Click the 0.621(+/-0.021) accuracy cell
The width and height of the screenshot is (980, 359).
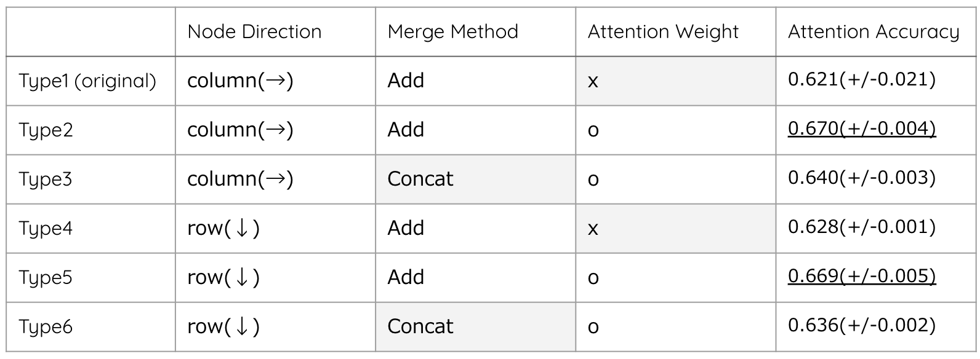click(x=861, y=79)
